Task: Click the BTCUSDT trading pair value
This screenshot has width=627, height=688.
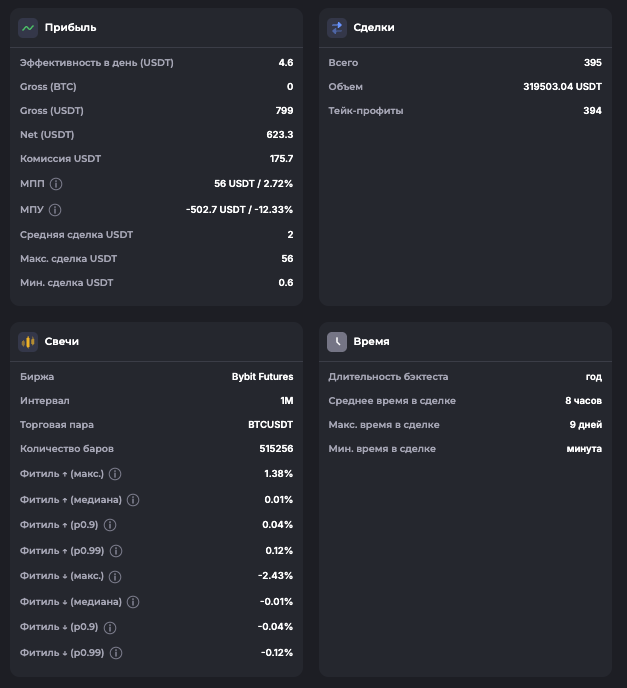Action: pos(270,425)
